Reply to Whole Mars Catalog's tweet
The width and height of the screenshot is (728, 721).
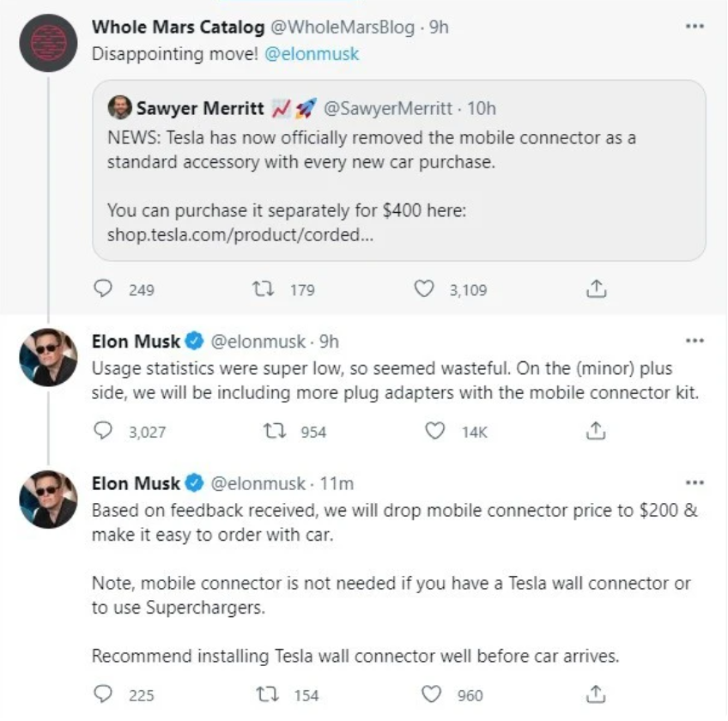(104, 289)
